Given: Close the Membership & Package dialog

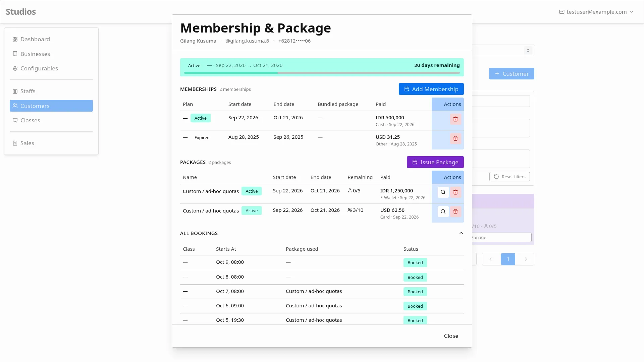Looking at the screenshot, I should 451,336.
